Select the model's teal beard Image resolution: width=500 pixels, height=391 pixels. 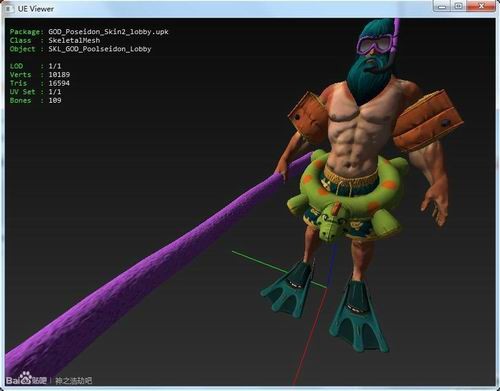point(367,78)
